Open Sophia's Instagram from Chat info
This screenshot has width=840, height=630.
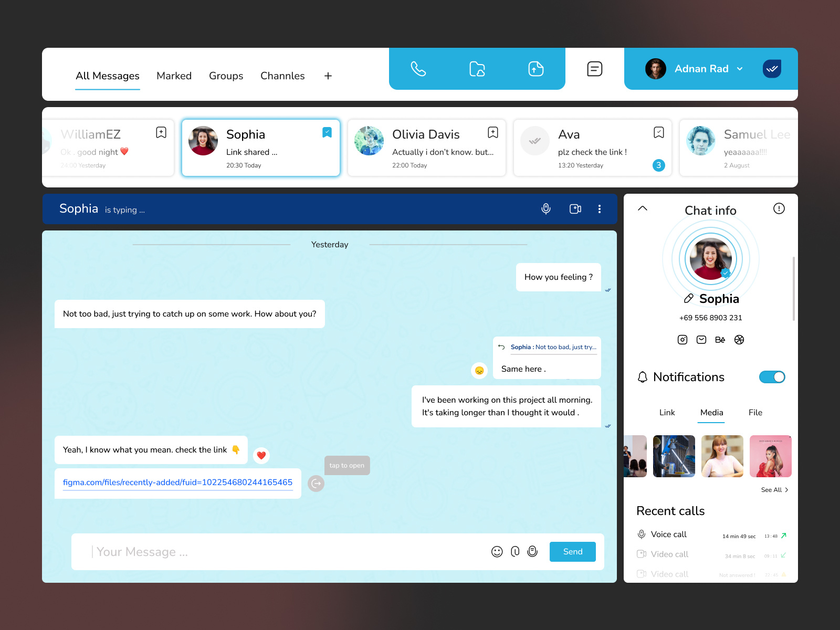point(682,339)
